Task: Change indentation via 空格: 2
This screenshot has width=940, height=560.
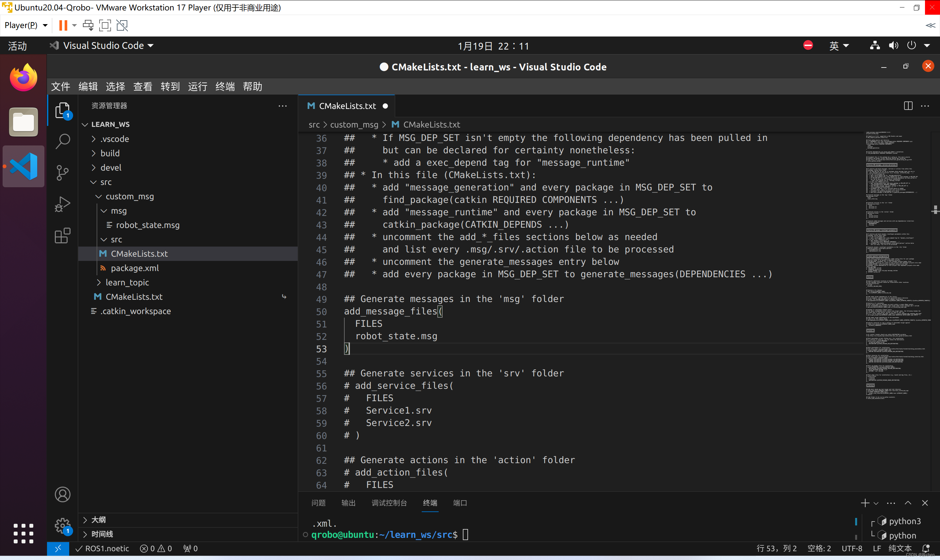Action: tap(819, 548)
